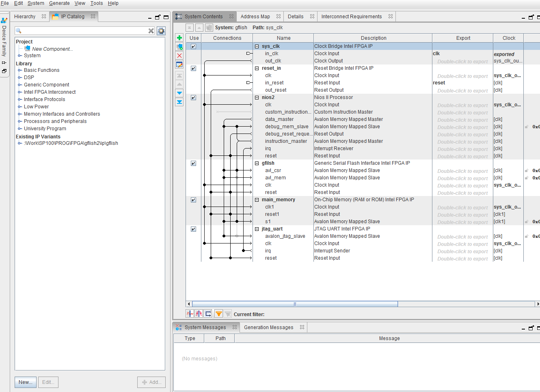Expand the Basic Functions library category
This screenshot has width=540, height=392.
pyautogui.click(x=19, y=70)
